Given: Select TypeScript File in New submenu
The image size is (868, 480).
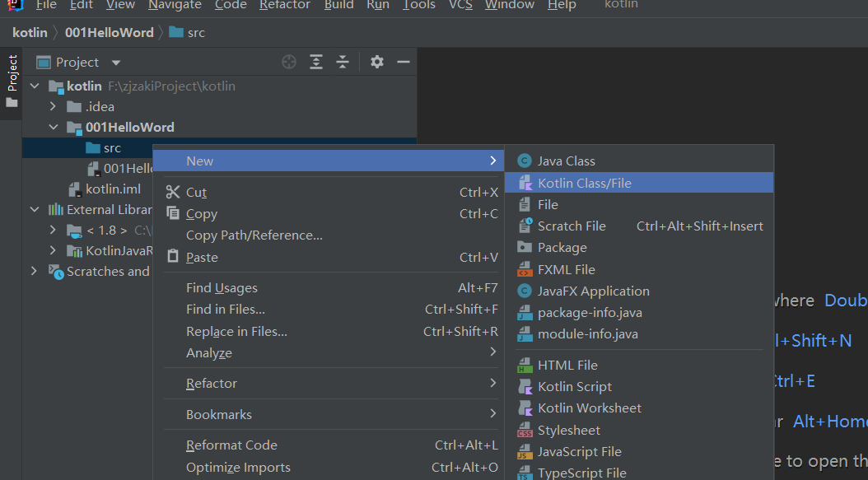Looking at the screenshot, I should point(639,473).
